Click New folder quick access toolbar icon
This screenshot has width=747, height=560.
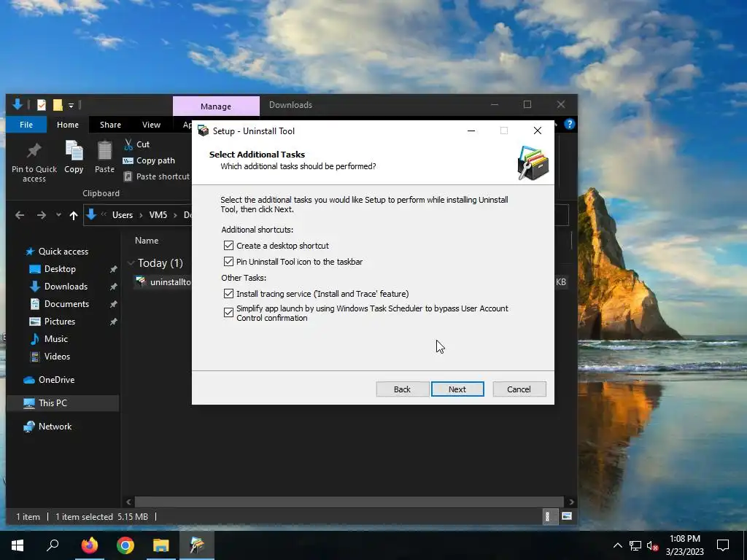pyautogui.click(x=58, y=105)
